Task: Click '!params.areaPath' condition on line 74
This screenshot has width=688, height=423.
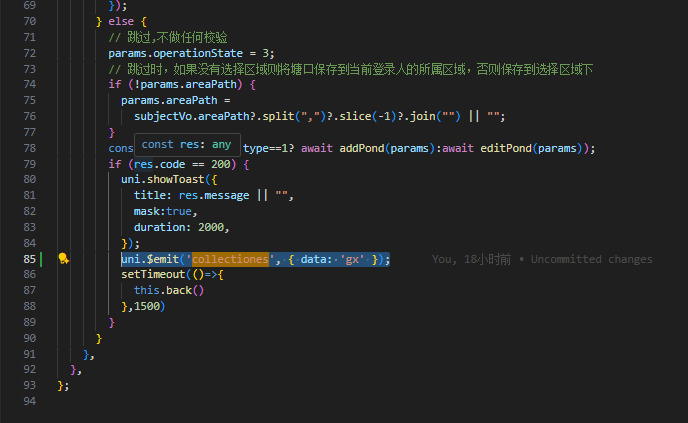Action: pos(185,84)
